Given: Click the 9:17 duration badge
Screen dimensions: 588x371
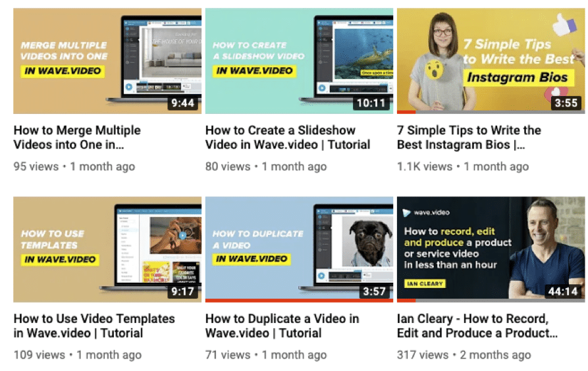Looking at the screenshot, I should pyautogui.click(x=182, y=291).
